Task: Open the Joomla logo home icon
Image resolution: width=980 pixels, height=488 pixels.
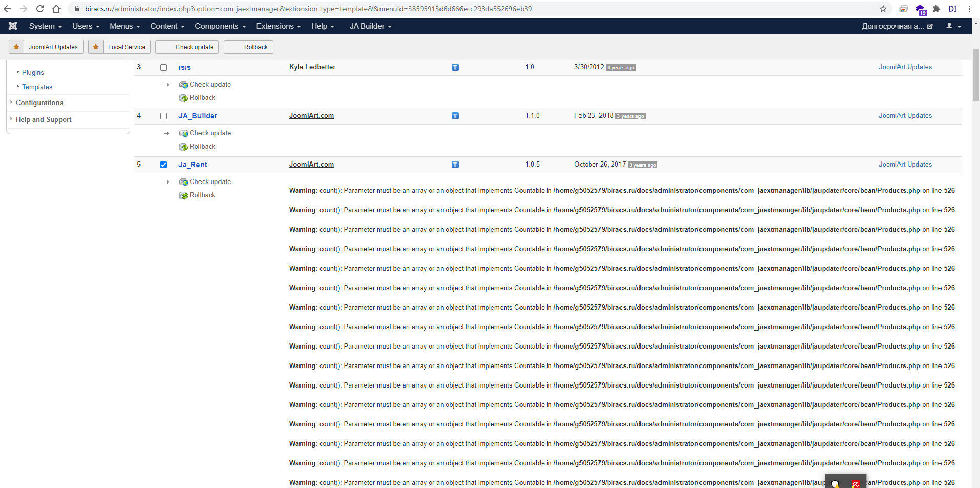Action: [x=13, y=26]
